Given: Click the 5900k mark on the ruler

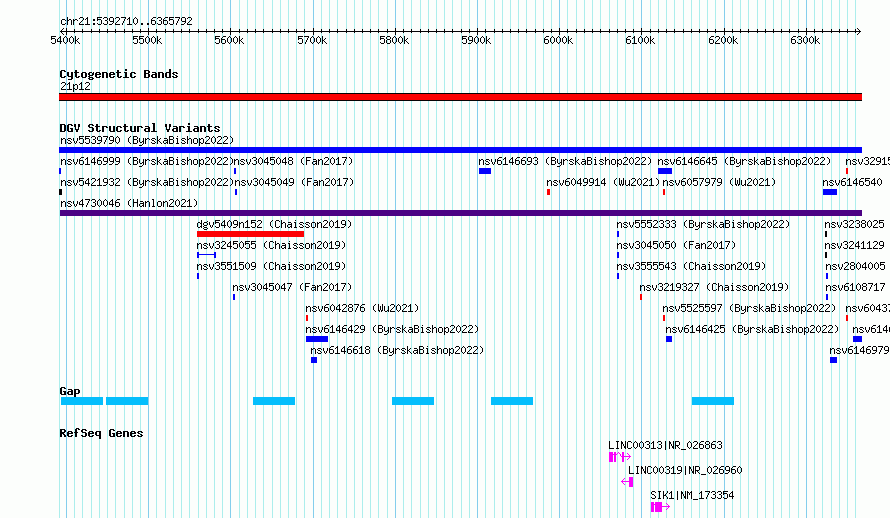Looking at the screenshot, I should [476, 40].
